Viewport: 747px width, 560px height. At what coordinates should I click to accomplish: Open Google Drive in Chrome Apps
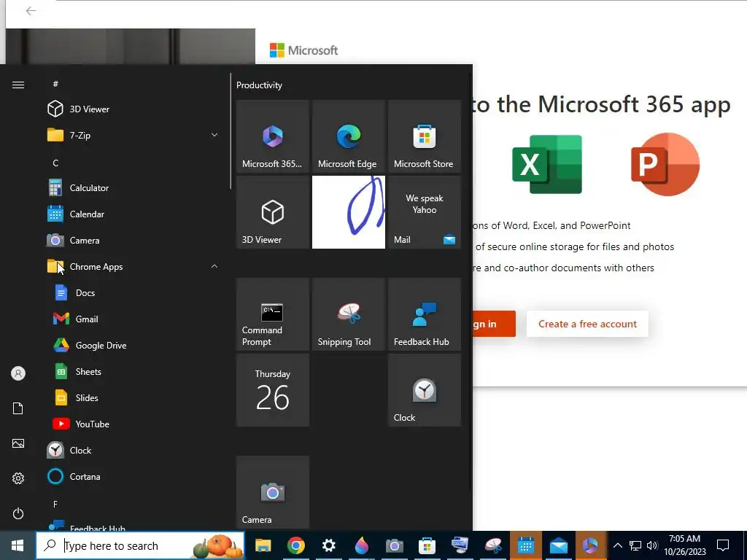[133, 345]
